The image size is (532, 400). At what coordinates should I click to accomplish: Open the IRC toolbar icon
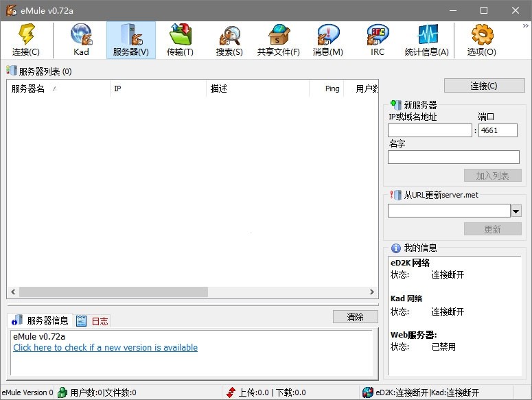[378, 40]
